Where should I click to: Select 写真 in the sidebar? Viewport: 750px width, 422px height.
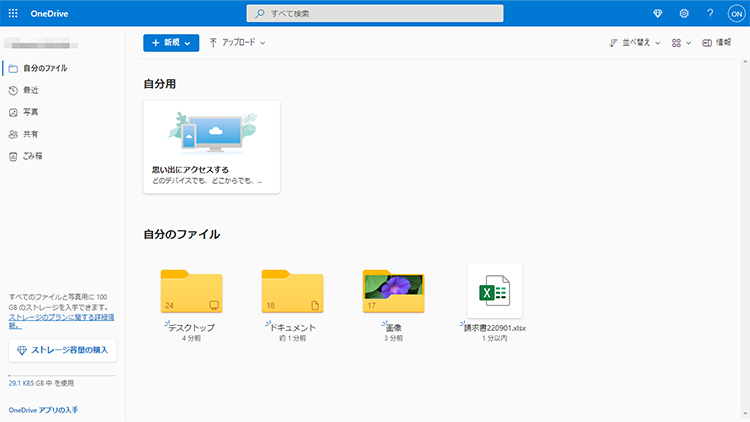pos(31,112)
